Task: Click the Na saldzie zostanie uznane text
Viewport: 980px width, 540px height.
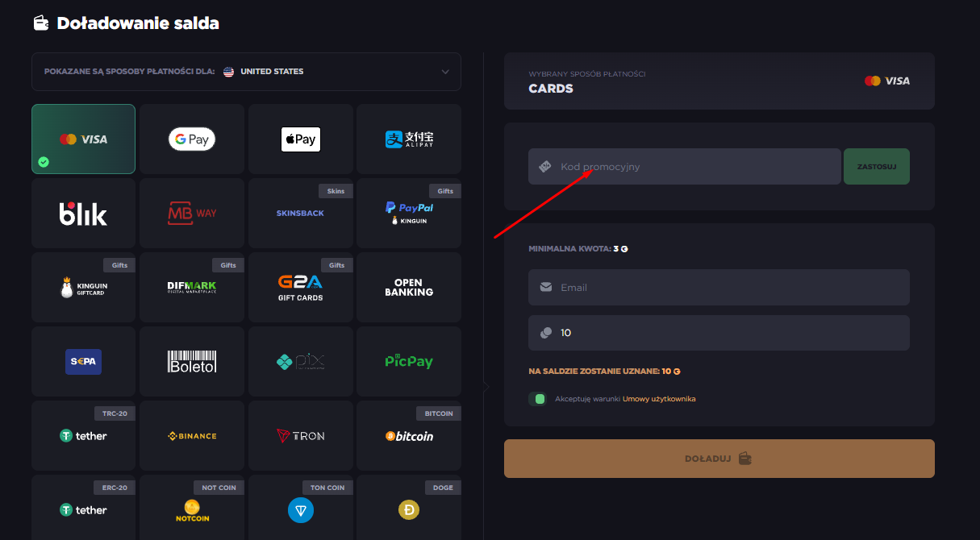Action: coord(605,372)
